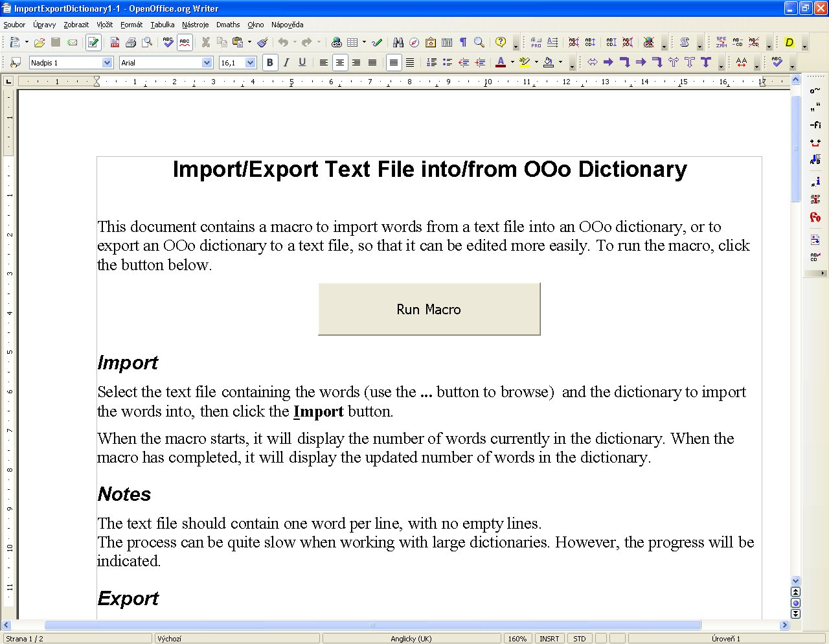Toggle Edit File mode button
This screenshot has width=829, height=644.
(x=93, y=42)
